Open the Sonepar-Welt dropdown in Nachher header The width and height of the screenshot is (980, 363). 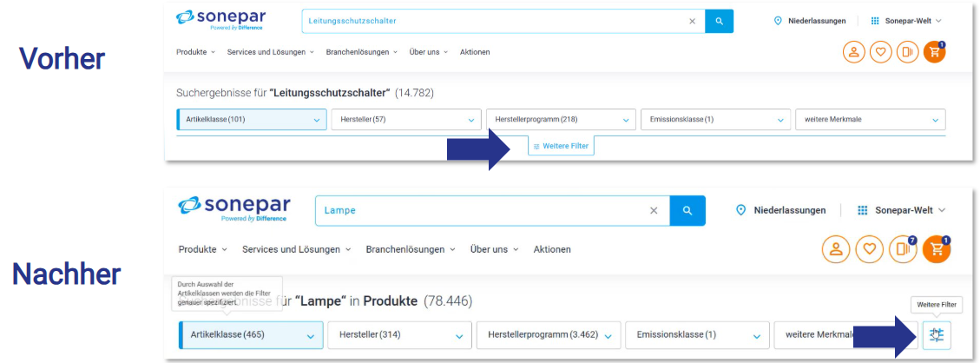coord(911,210)
